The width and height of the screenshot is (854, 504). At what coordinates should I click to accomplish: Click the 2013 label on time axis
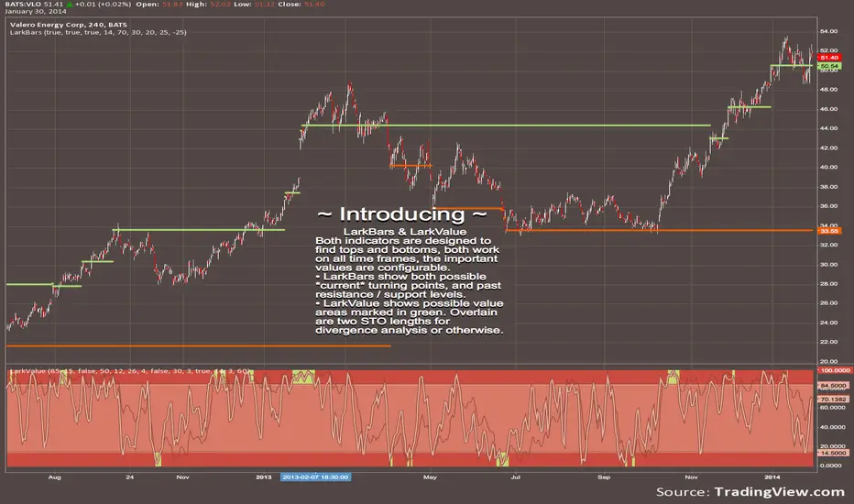(264, 477)
